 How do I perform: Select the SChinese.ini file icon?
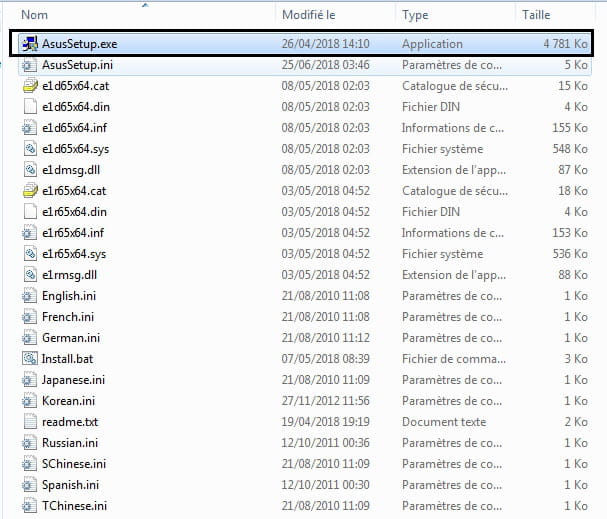click(x=30, y=464)
